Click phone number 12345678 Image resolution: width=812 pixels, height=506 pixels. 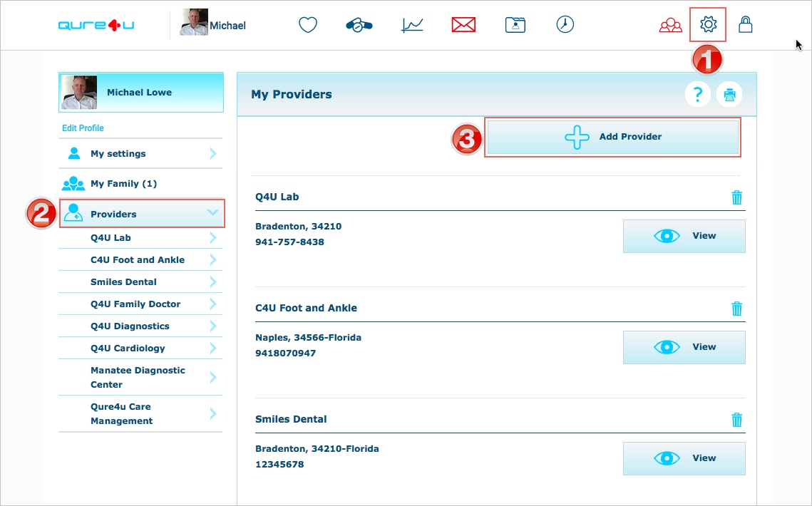tap(279, 465)
